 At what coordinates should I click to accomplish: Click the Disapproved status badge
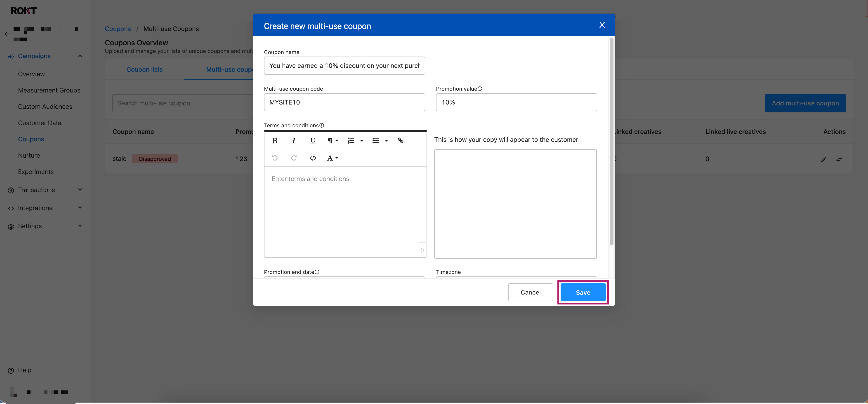(x=155, y=159)
